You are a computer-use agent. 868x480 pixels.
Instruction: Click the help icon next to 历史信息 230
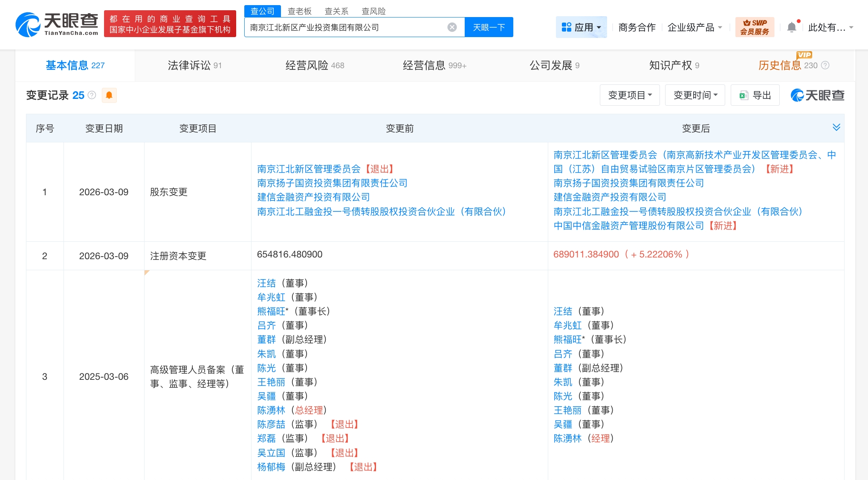(825, 65)
